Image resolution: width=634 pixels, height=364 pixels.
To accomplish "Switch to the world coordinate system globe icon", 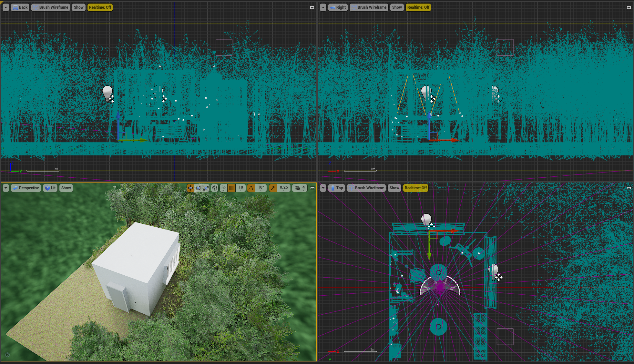I will (215, 188).
